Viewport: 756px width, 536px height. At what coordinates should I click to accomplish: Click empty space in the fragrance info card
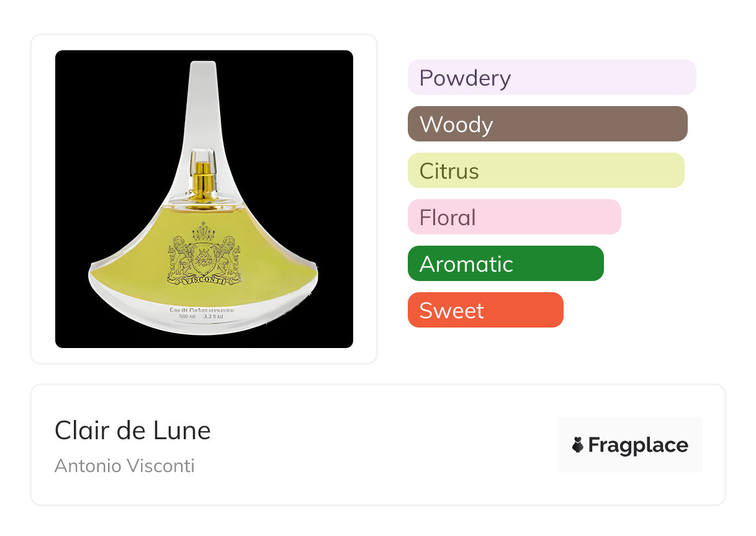coord(372,447)
